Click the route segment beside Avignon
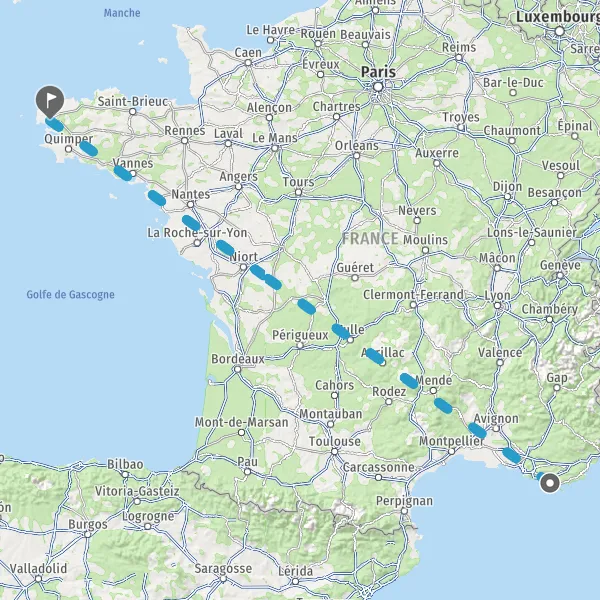The width and height of the screenshot is (600, 600). (x=478, y=430)
